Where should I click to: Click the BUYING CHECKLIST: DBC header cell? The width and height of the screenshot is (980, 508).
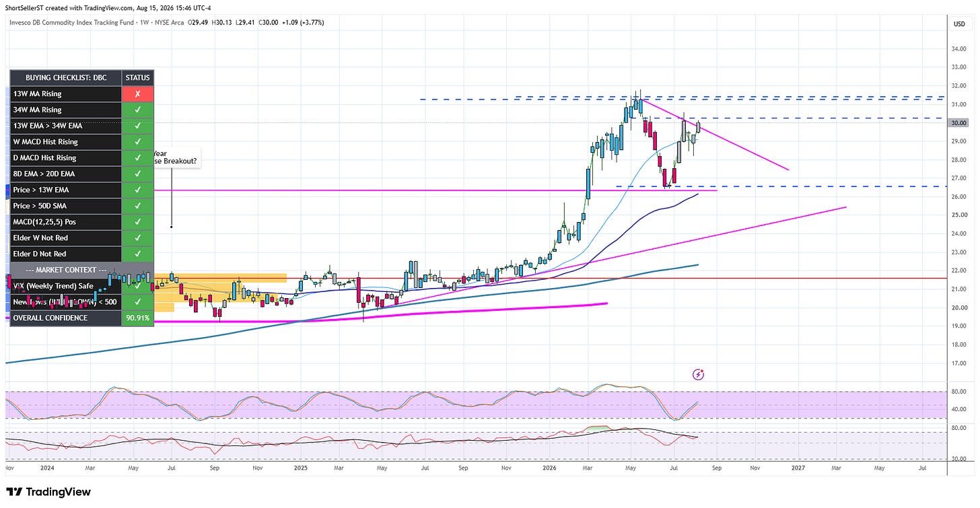point(66,77)
